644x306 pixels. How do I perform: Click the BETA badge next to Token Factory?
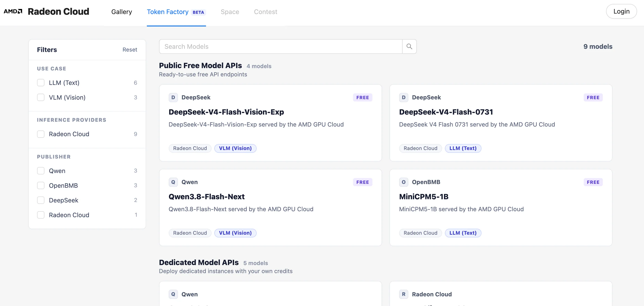(198, 12)
